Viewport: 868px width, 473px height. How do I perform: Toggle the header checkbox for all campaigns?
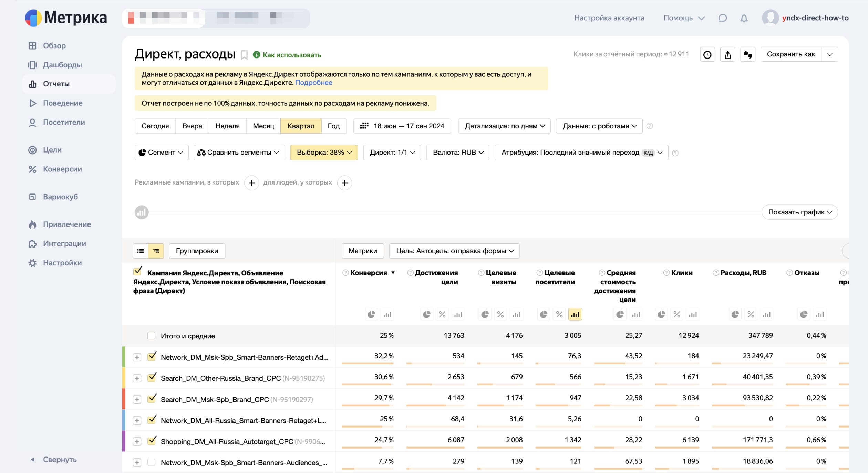point(137,271)
